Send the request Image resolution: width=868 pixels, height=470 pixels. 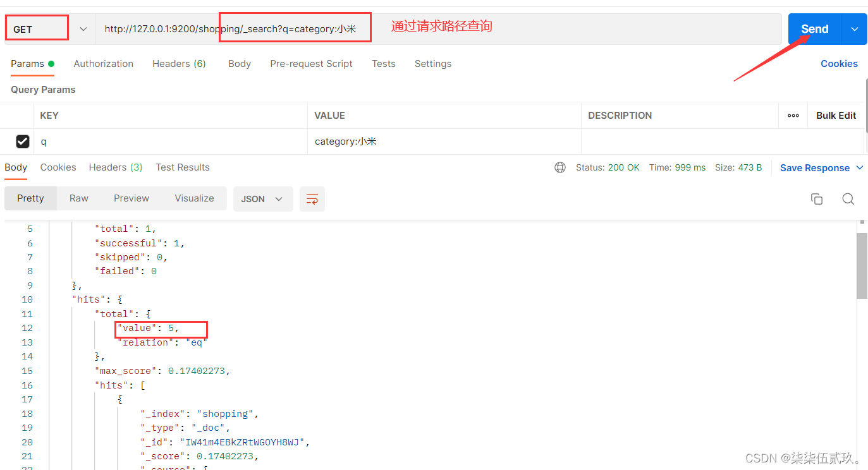coord(815,29)
